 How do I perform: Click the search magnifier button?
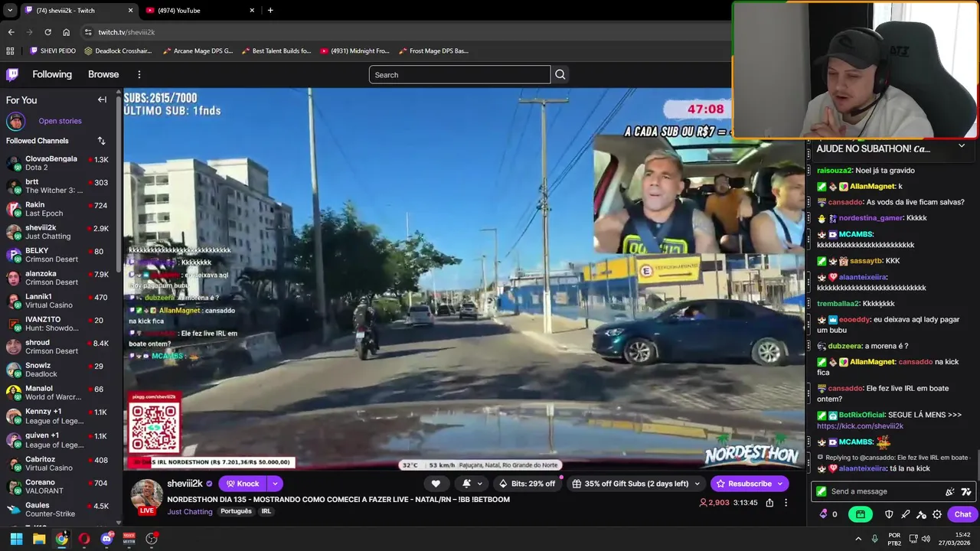560,74
